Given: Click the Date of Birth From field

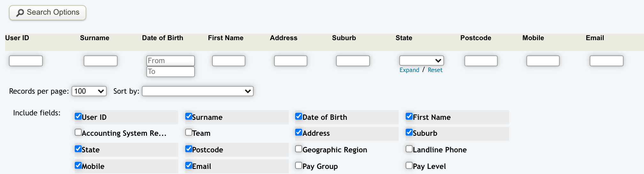Looking at the screenshot, I should tap(170, 61).
